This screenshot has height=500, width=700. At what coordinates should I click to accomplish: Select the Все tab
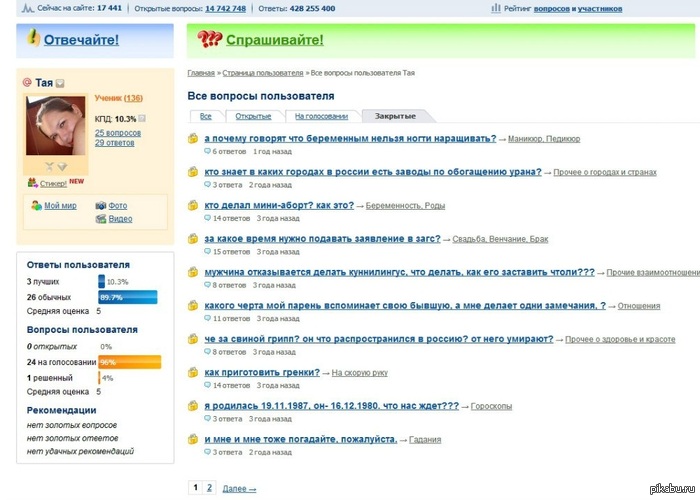[205, 116]
